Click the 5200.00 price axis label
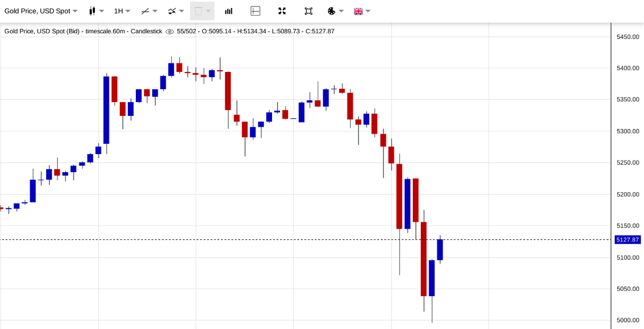Image resolution: width=644 pixels, height=329 pixels. (x=628, y=194)
